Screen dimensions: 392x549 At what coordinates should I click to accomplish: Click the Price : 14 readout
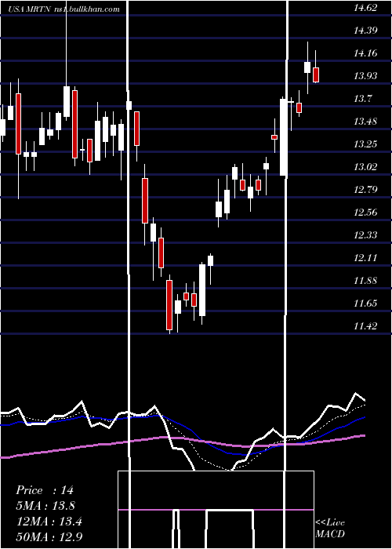45,490
